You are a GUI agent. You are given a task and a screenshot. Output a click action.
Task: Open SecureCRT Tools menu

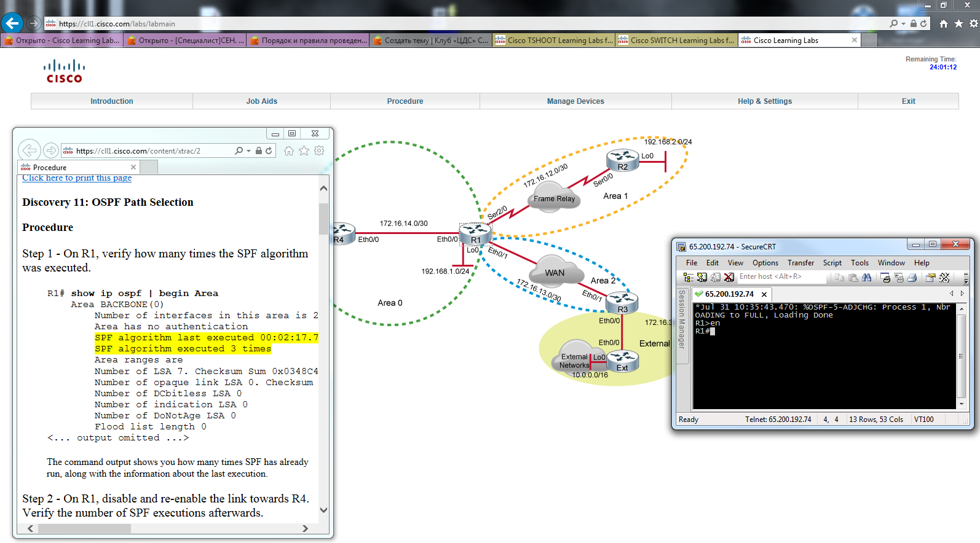(x=859, y=263)
